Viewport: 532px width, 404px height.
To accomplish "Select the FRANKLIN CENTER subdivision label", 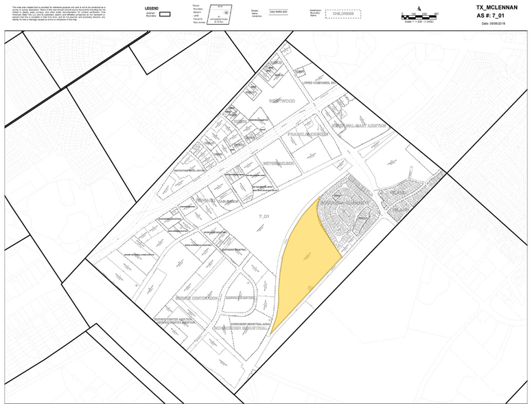I will tap(307, 134).
